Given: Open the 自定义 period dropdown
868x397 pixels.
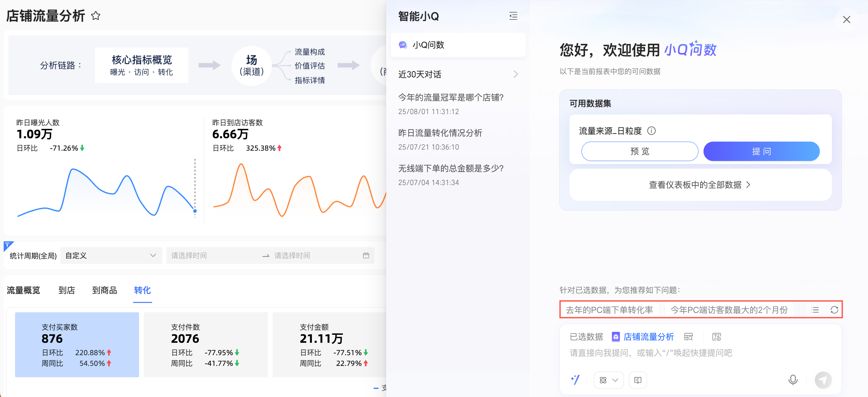Looking at the screenshot, I should [111, 256].
